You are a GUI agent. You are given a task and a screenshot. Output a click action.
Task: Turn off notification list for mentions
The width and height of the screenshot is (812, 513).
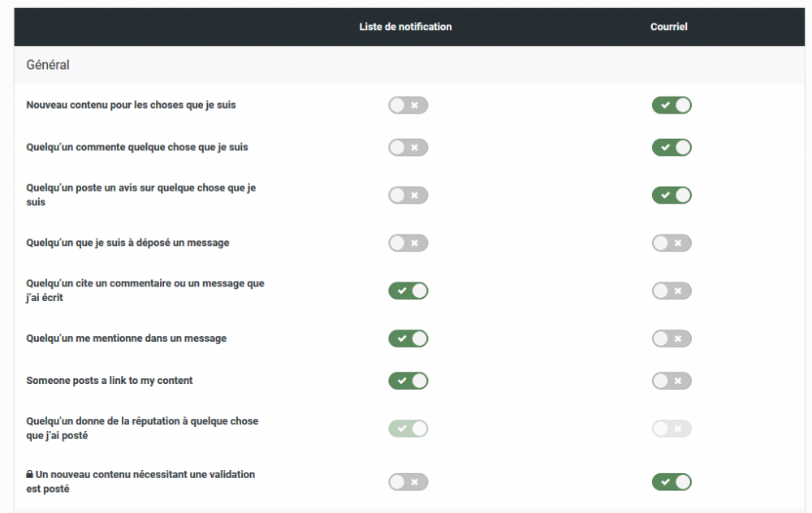[x=408, y=338]
